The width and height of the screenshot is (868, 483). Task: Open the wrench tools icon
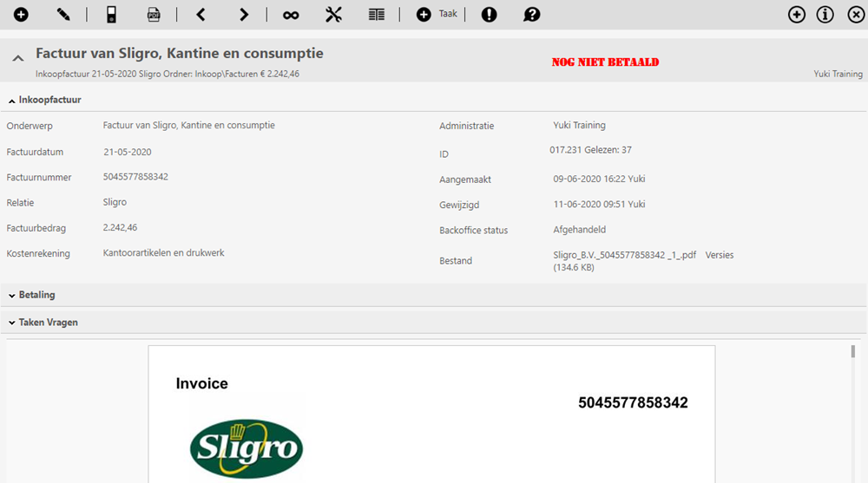pos(334,14)
